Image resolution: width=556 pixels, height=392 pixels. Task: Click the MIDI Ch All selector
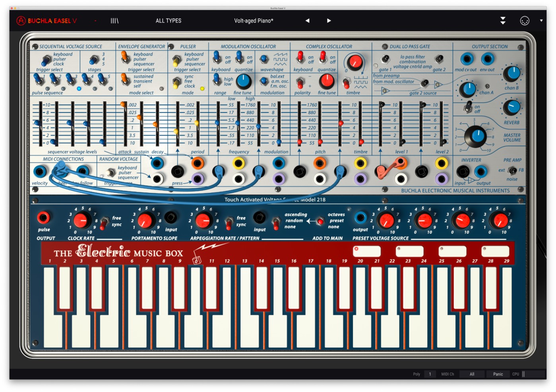(471, 374)
